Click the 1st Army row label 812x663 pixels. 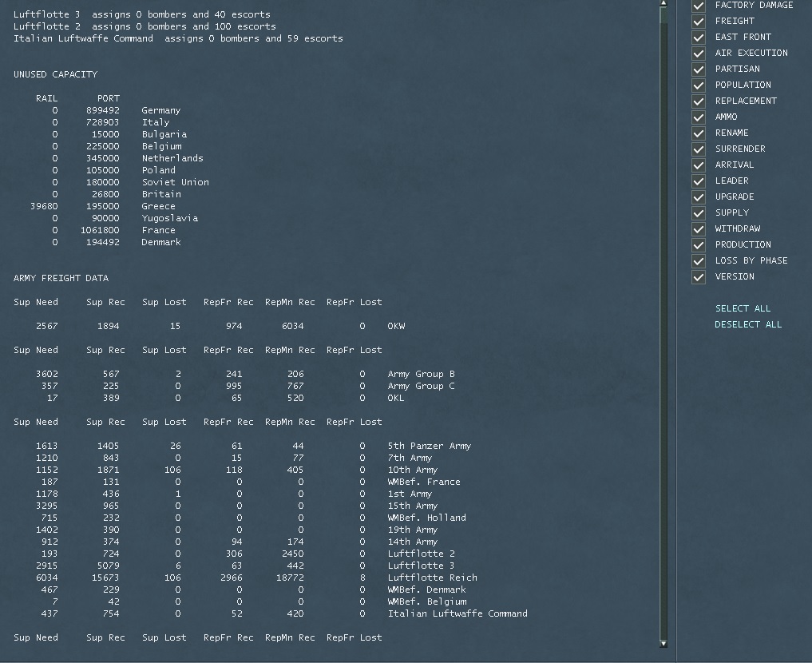click(x=410, y=494)
